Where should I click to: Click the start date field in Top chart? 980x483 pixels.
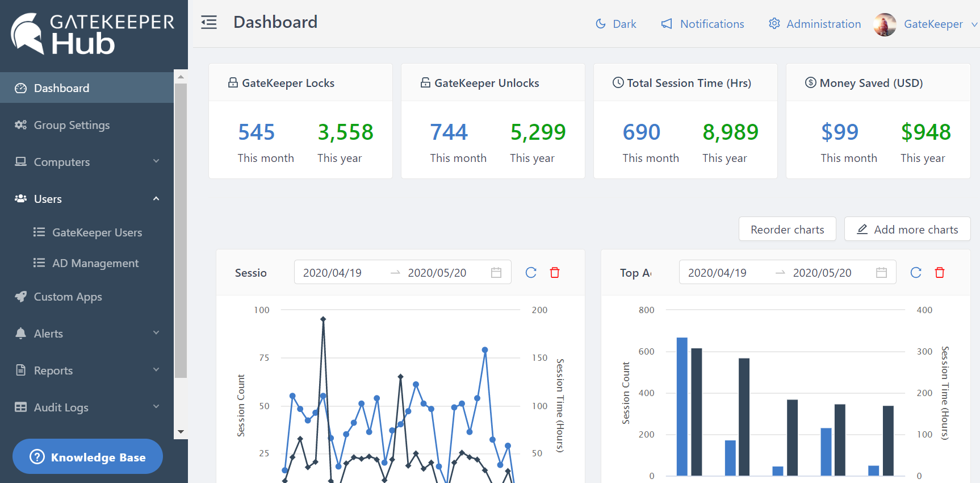point(717,273)
